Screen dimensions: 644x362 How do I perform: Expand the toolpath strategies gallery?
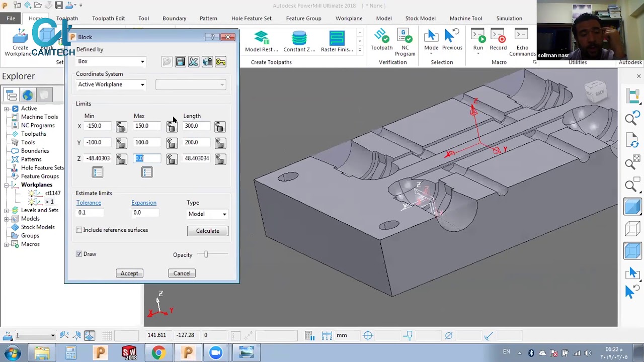pyautogui.click(x=360, y=50)
